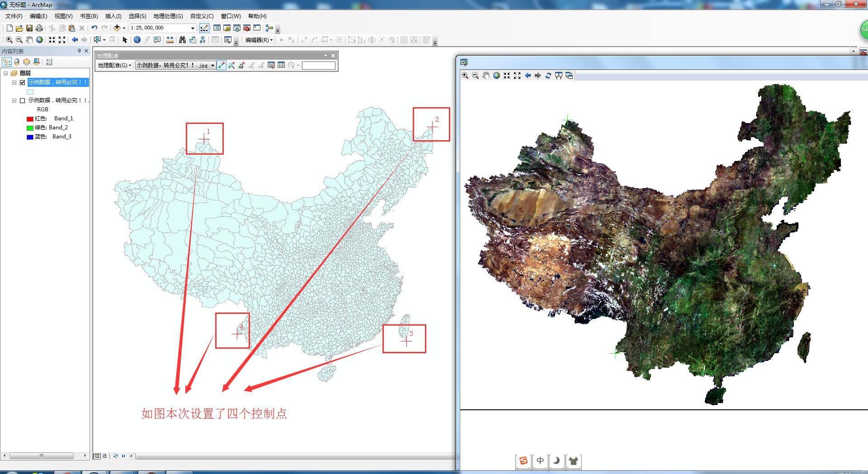The width and height of the screenshot is (868, 474).
Task: Open georeferencing layer selection combo box
Action: (175, 65)
